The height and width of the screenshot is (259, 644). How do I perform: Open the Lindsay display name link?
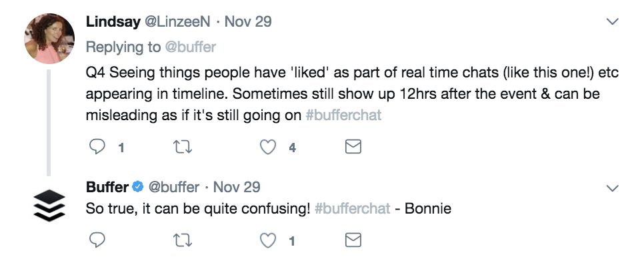[x=113, y=22]
